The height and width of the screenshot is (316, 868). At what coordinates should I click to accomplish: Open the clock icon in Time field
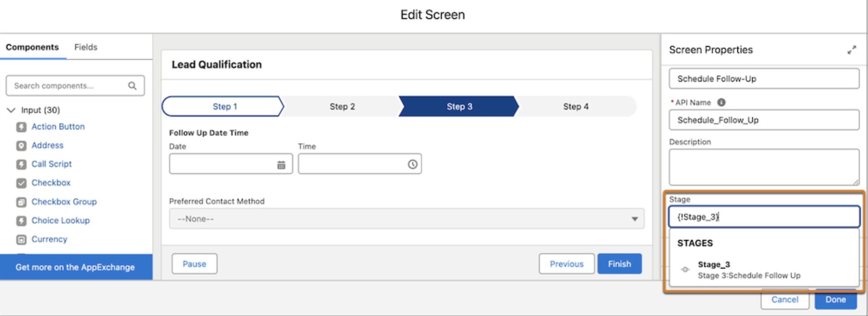pos(412,164)
